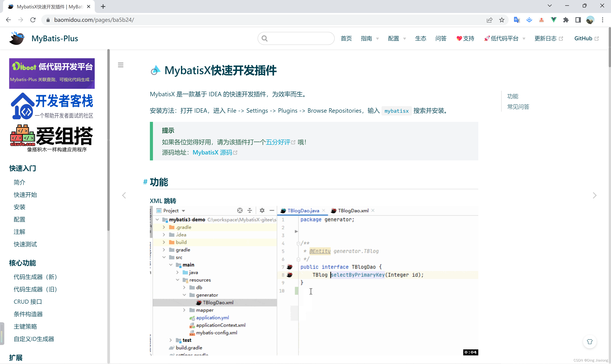Click the browser back arrow
Viewport: 611px width, 364px height.
tap(8, 20)
